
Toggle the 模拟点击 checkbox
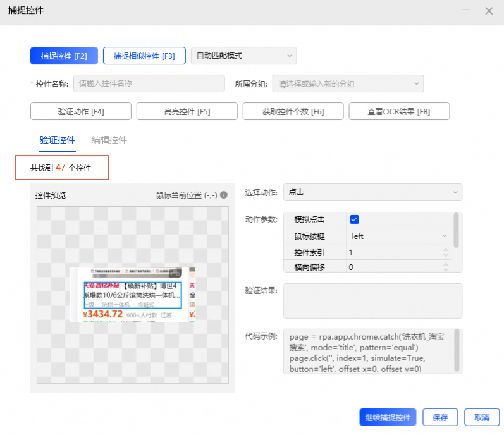point(354,219)
